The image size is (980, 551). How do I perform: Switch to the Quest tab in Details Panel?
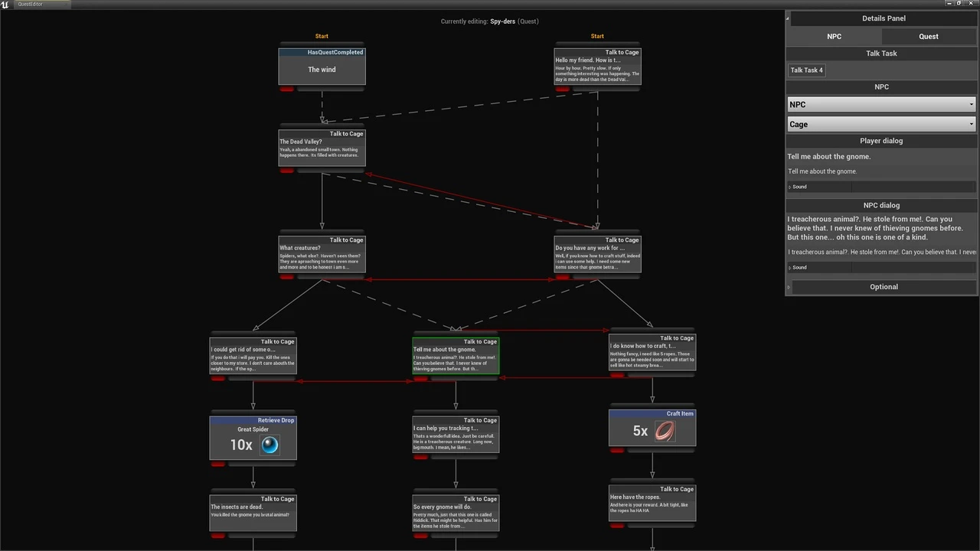click(929, 36)
